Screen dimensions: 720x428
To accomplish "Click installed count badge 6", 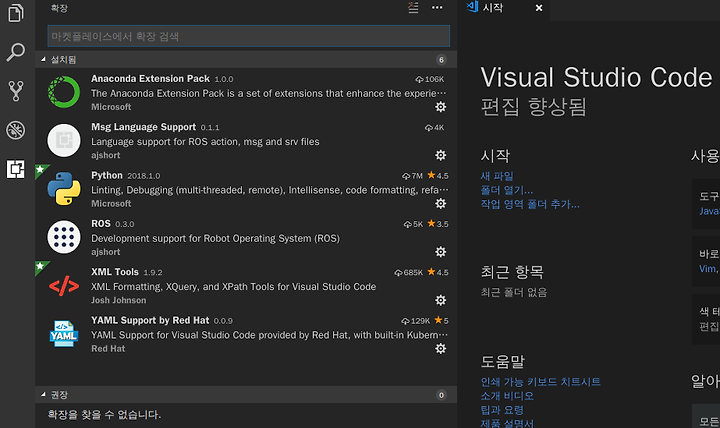I will pos(441,60).
